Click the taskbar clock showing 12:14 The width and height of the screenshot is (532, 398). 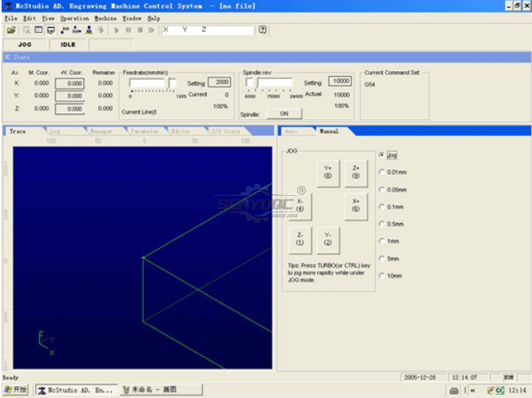(518, 391)
